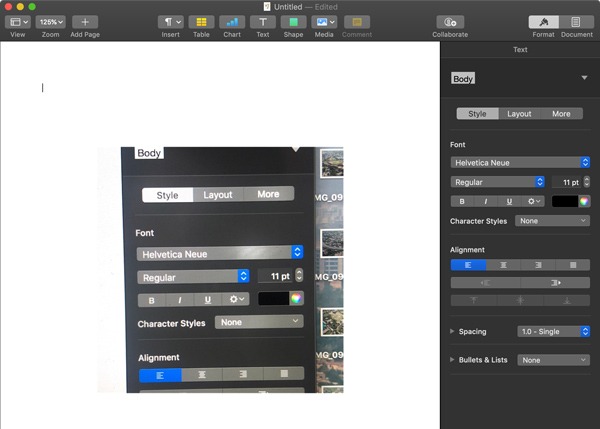Screen dimensions: 600x429
Task: Open the View options button
Action: [x=18, y=22]
